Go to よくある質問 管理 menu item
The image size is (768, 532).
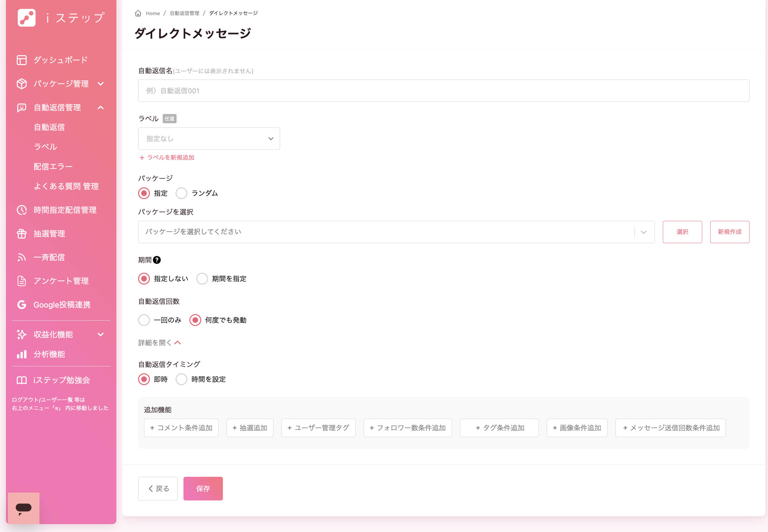[x=66, y=186]
